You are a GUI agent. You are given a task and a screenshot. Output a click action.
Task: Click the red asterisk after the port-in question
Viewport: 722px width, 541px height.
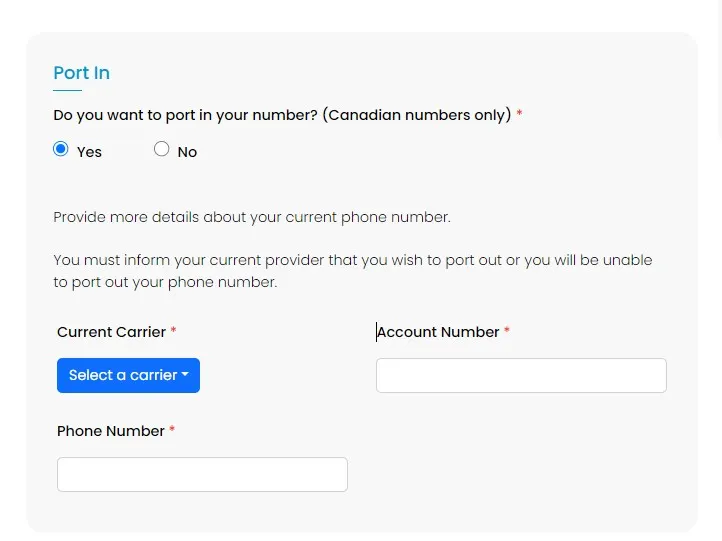(519, 114)
